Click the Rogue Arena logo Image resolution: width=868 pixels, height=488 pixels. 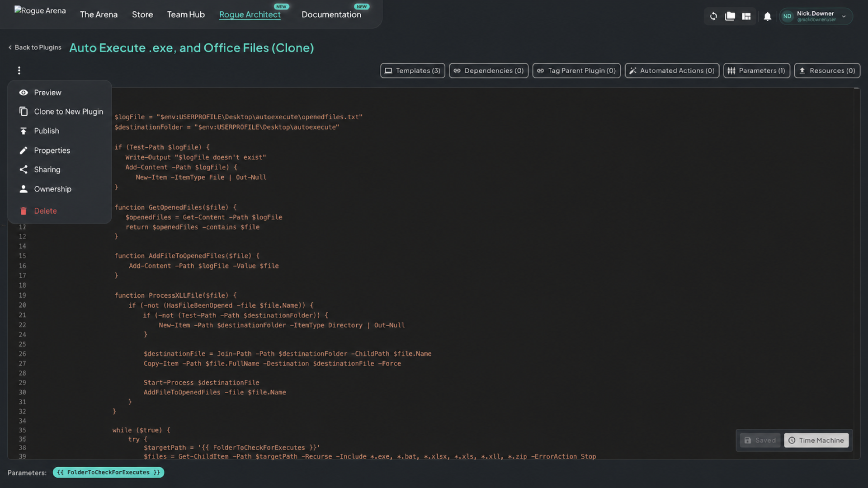40,10
